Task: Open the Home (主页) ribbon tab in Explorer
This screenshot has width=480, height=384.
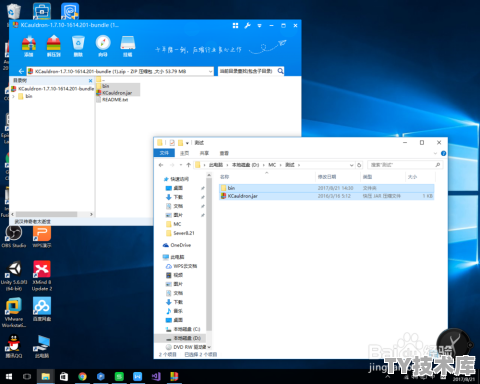Action: coord(184,153)
